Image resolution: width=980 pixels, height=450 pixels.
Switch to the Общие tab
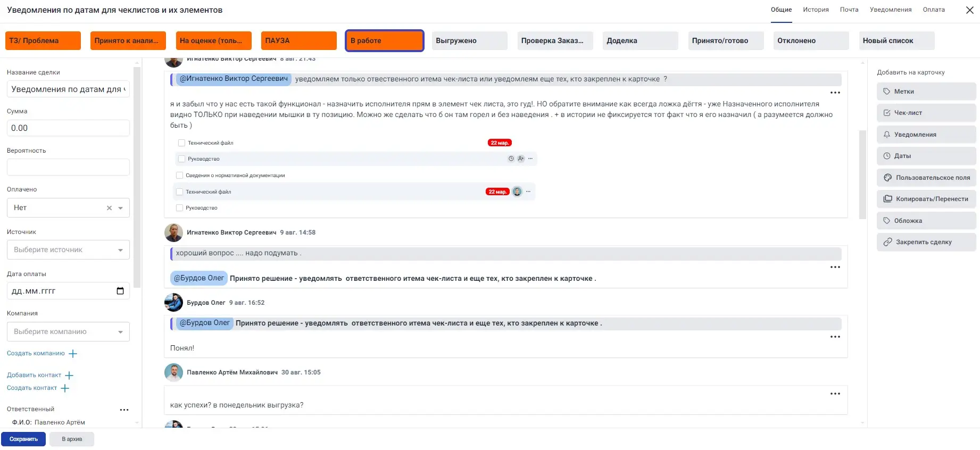tap(781, 10)
